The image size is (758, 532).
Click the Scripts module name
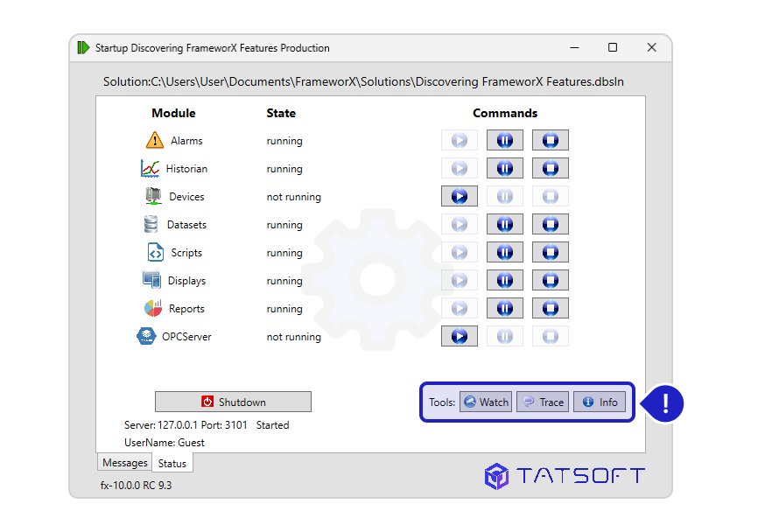coord(186,253)
